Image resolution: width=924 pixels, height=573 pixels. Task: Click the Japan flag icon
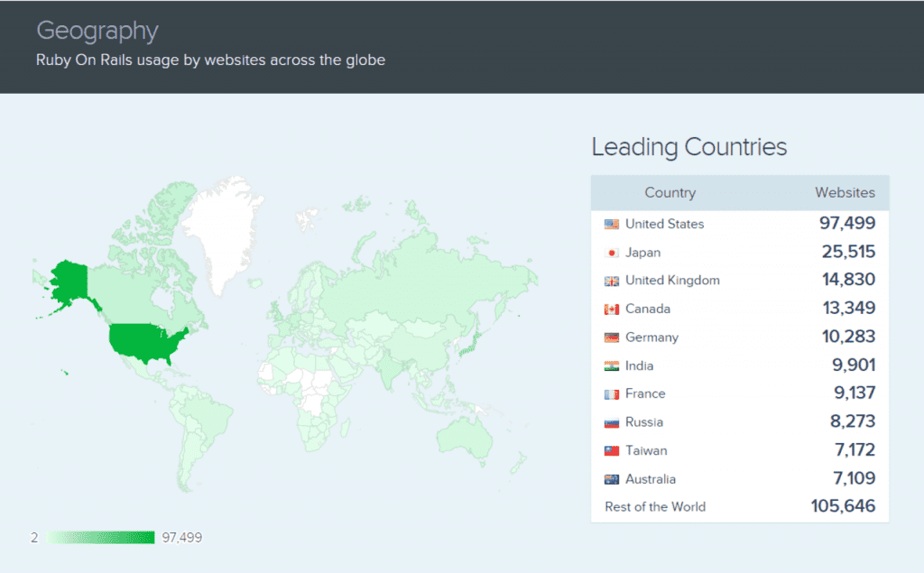(x=612, y=253)
